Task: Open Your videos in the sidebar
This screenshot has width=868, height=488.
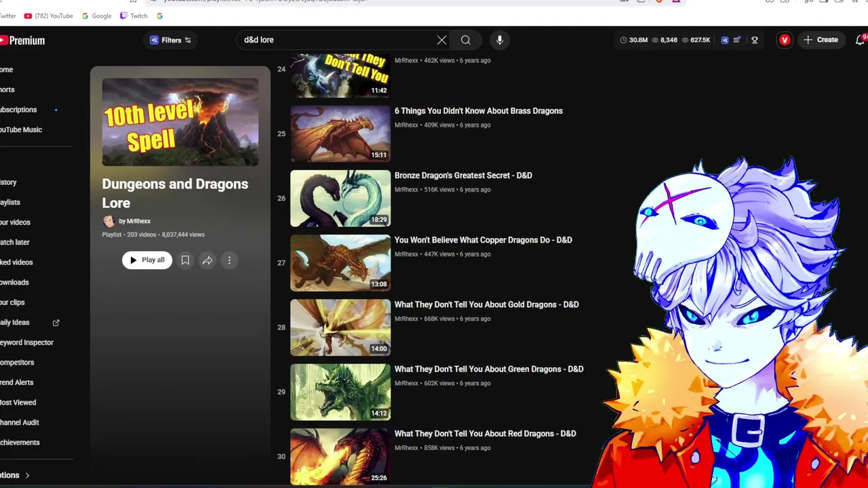Action: tap(15, 222)
